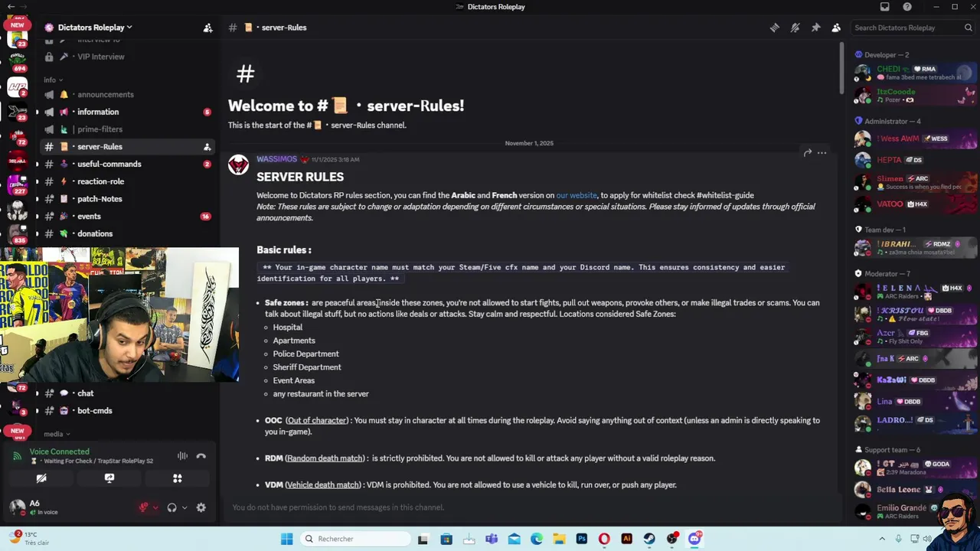Create invite icon on server-rules channel

click(x=207, y=147)
